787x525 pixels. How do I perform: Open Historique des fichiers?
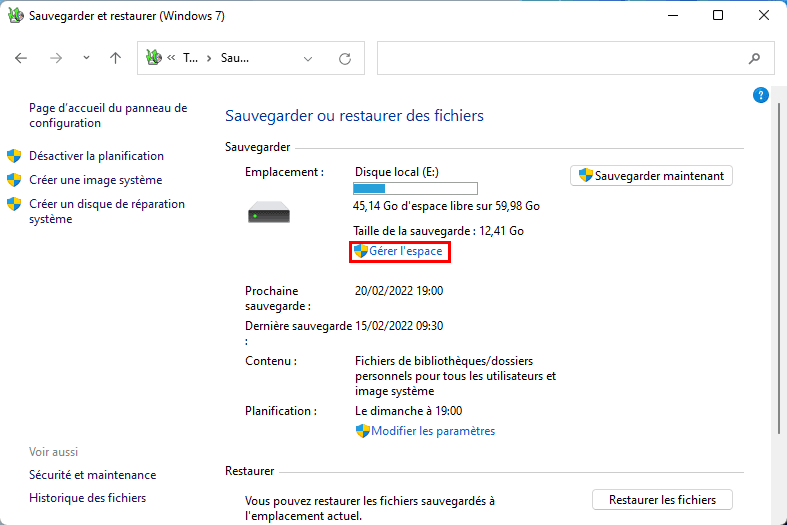click(87, 498)
